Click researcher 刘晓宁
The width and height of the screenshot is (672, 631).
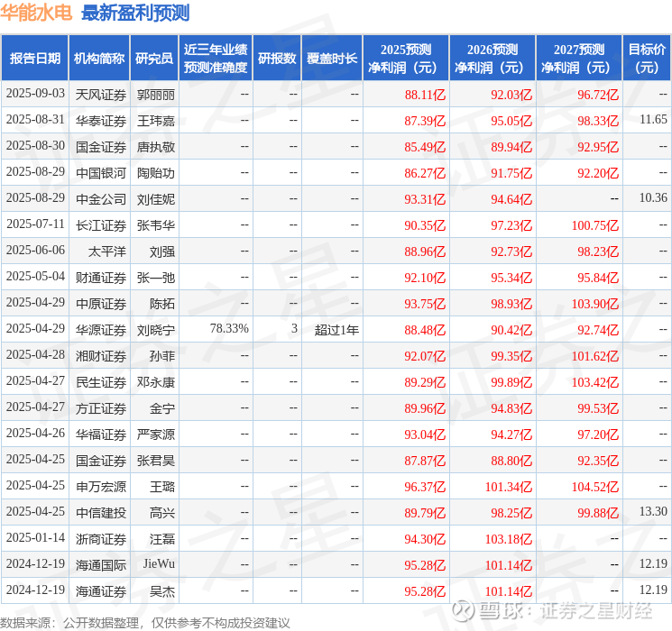click(155, 330)
